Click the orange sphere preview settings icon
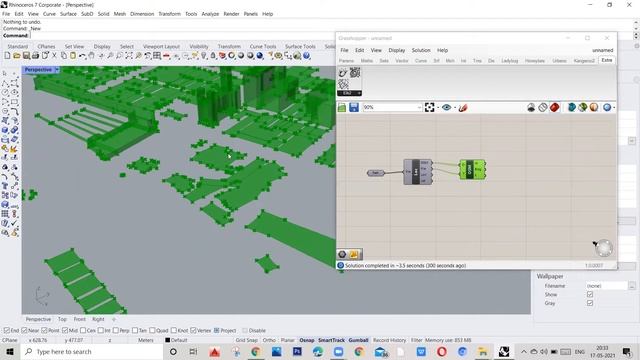Image resolution: width=640 pixels, height=360 pixels. pyautogui.click(x=594, y=107)
